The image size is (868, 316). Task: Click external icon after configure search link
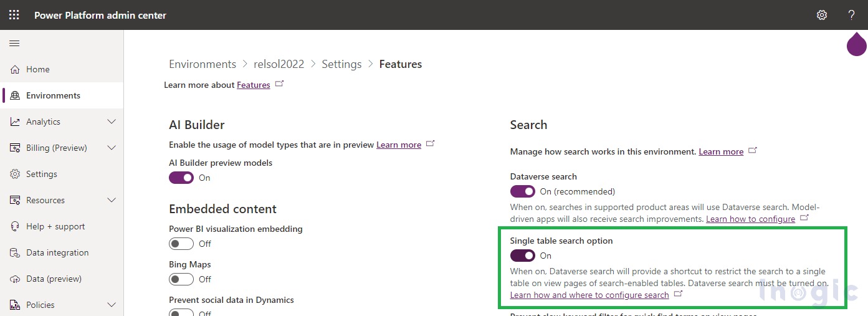678,294
